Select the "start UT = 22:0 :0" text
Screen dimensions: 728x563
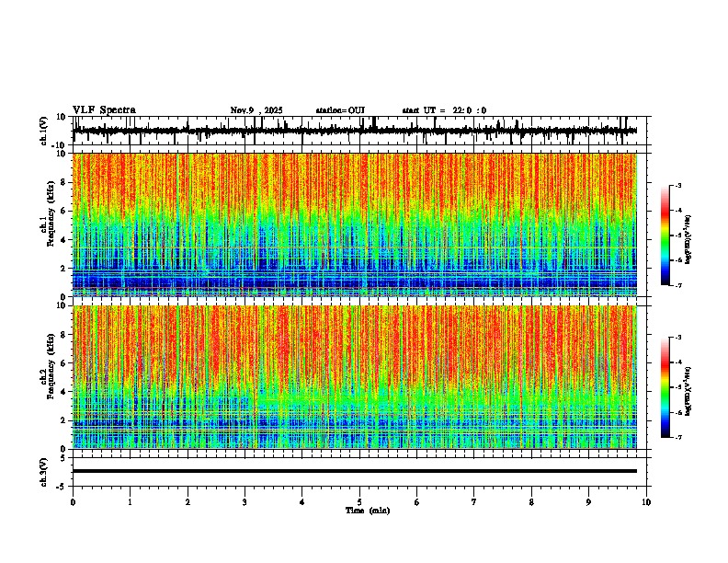444,110
